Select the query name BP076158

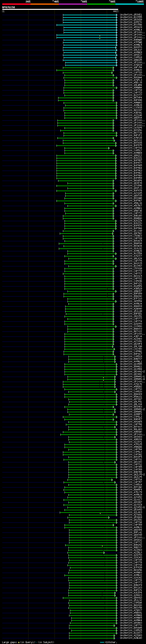[8, 7]
